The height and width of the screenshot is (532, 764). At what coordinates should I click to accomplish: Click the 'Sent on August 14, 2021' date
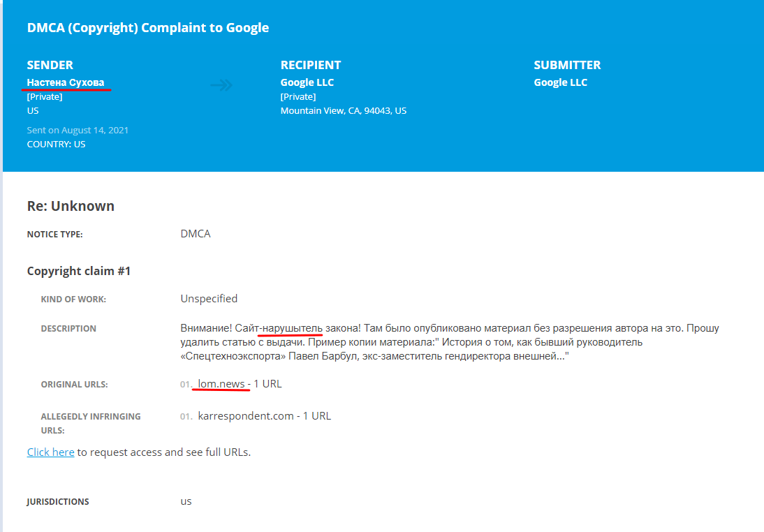tap(78, 130)
